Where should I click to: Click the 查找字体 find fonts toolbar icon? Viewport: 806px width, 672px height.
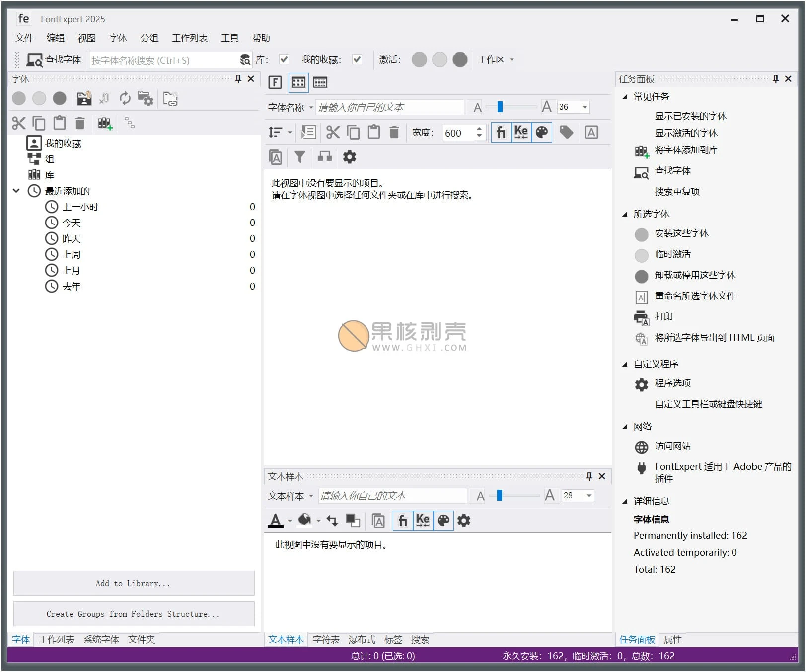(34, 60)
